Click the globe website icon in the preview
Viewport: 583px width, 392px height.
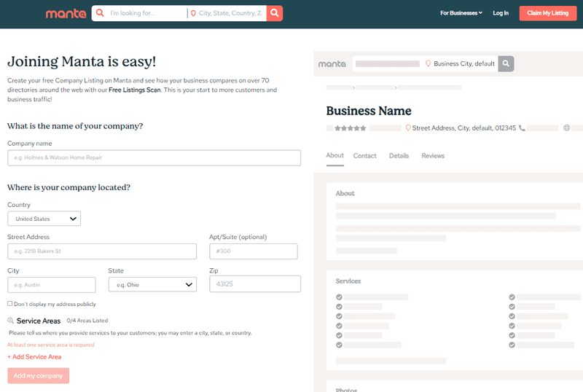[x=567, y=128]
